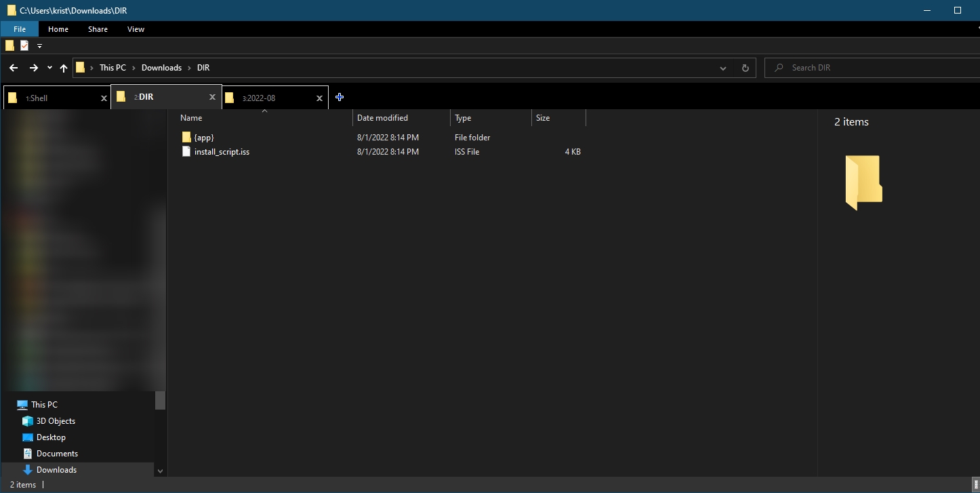Select Desktop in navigation pane
980x493 pixels.
point(51,437)
